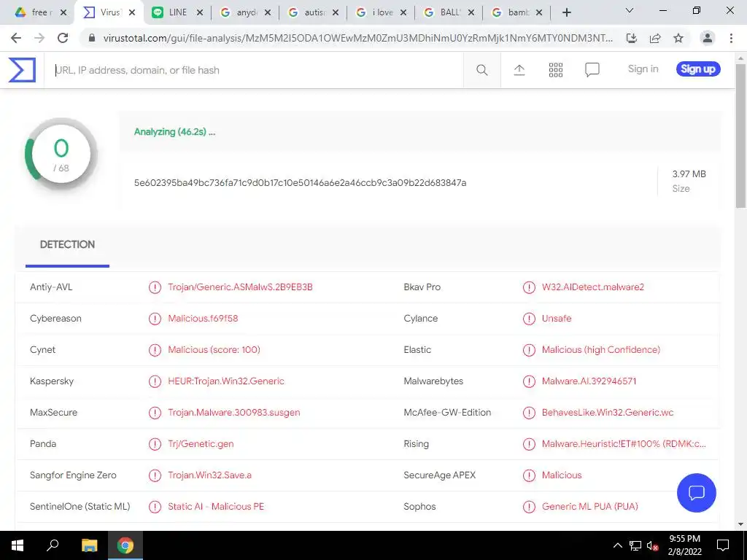This screenshot has width=747, height=560.
Task: Open Windows taskbar search
Action: 53,545
